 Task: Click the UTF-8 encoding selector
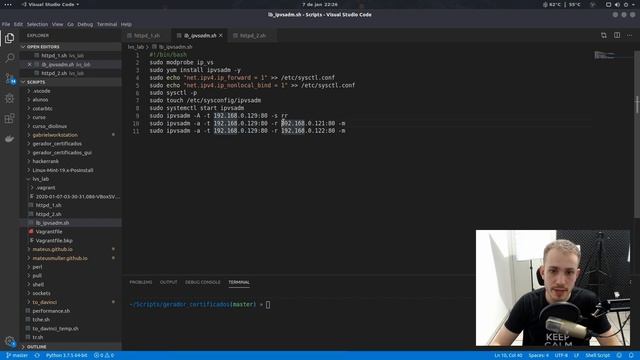tap(561, 356)
